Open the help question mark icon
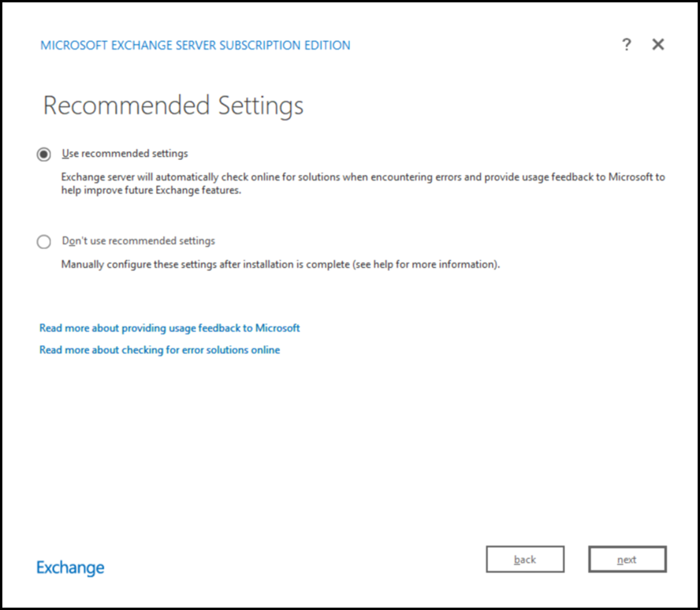 (627, 45)
